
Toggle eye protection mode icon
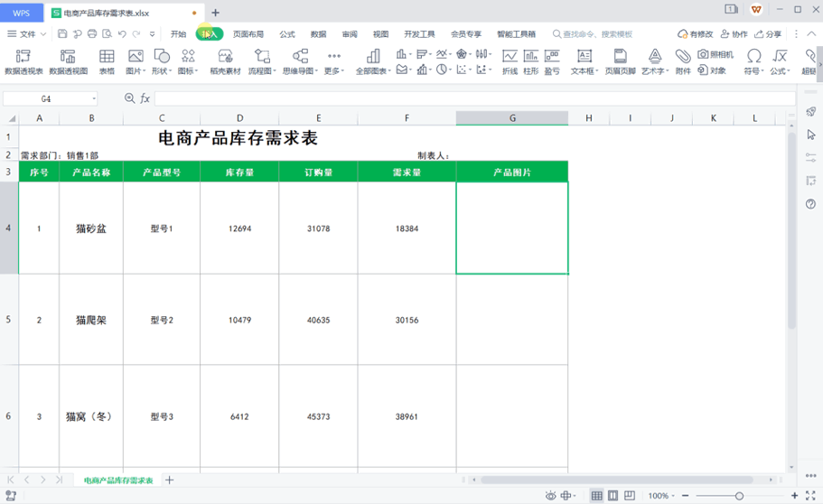(x=550, y=496)
